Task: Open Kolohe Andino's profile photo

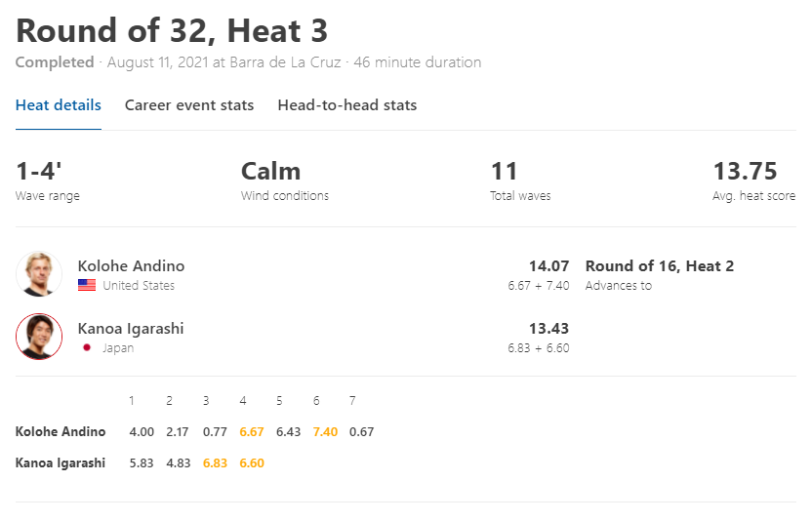Action: [39, 274]
